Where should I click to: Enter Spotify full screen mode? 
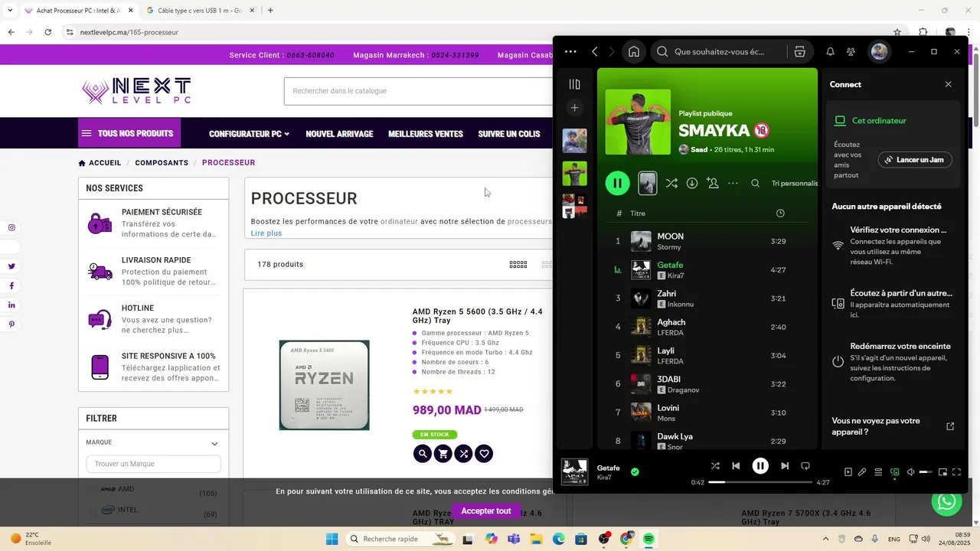(x=957, y=472)
